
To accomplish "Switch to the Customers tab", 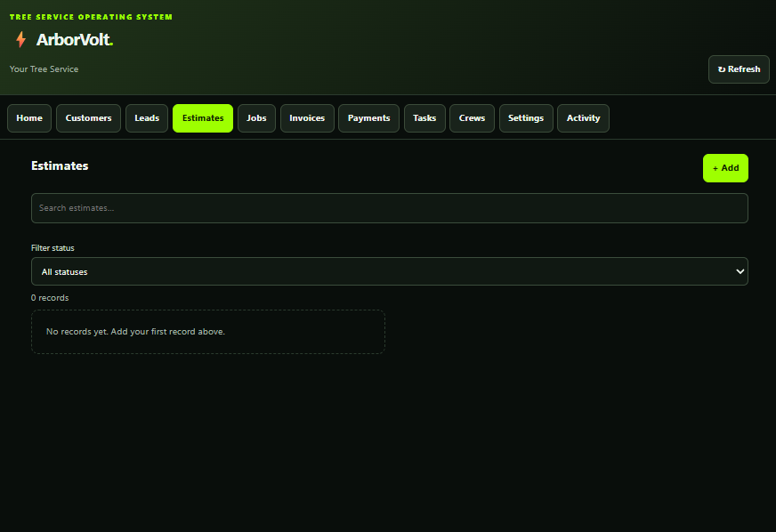I will click(x=89, y=118).
